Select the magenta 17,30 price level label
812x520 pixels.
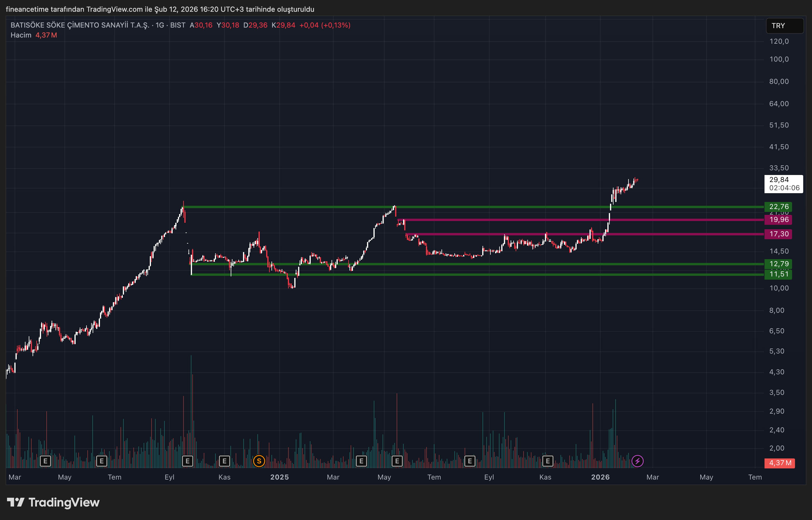pyautogui.click(x=778, y=234)
